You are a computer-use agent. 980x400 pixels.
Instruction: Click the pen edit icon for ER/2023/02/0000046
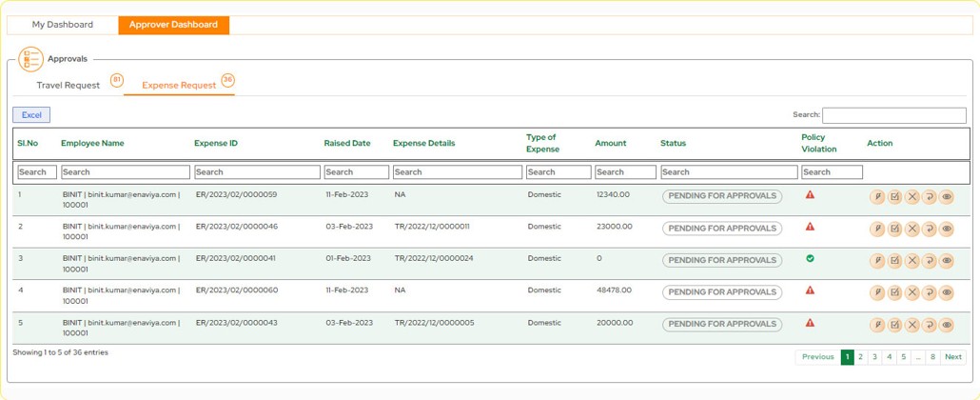(x=877, y=229)
